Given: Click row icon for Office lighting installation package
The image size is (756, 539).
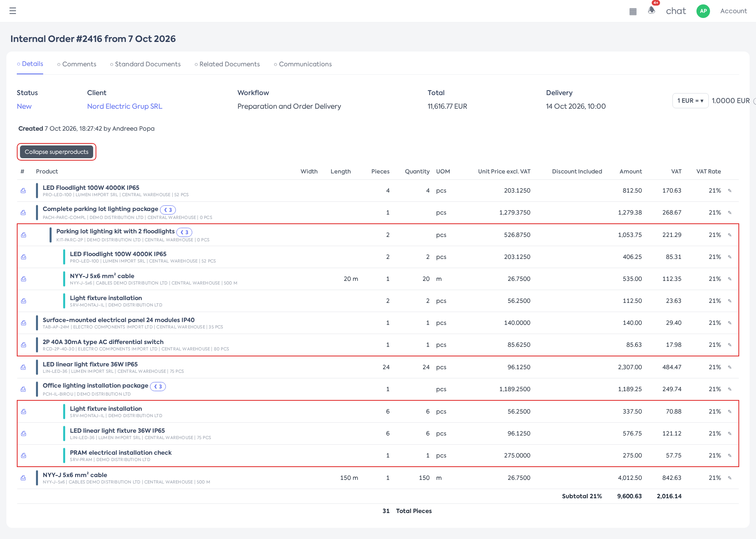Looking at the screenshot, I should point(23,389).
